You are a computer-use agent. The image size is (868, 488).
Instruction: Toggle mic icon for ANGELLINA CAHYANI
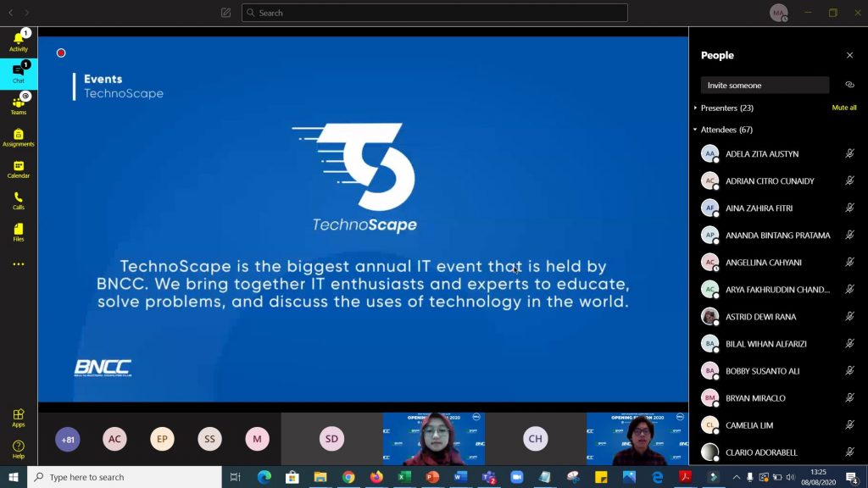click(849, 262)
